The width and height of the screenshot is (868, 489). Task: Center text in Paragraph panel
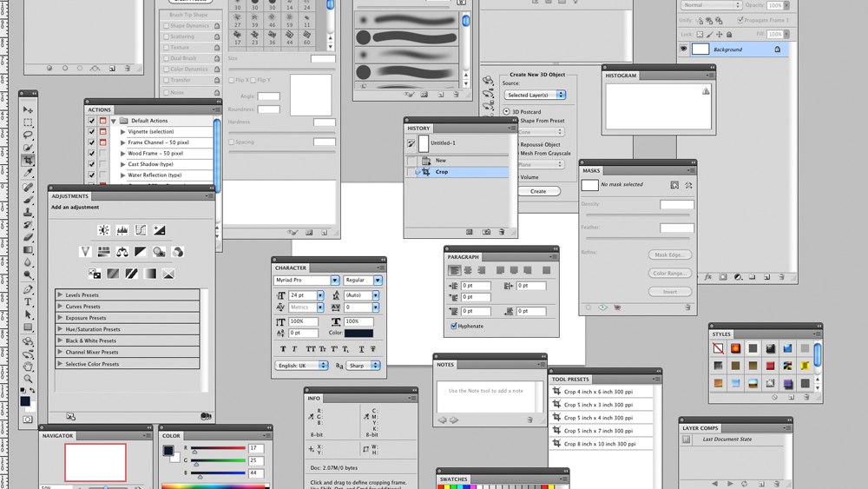coord(468,270)
